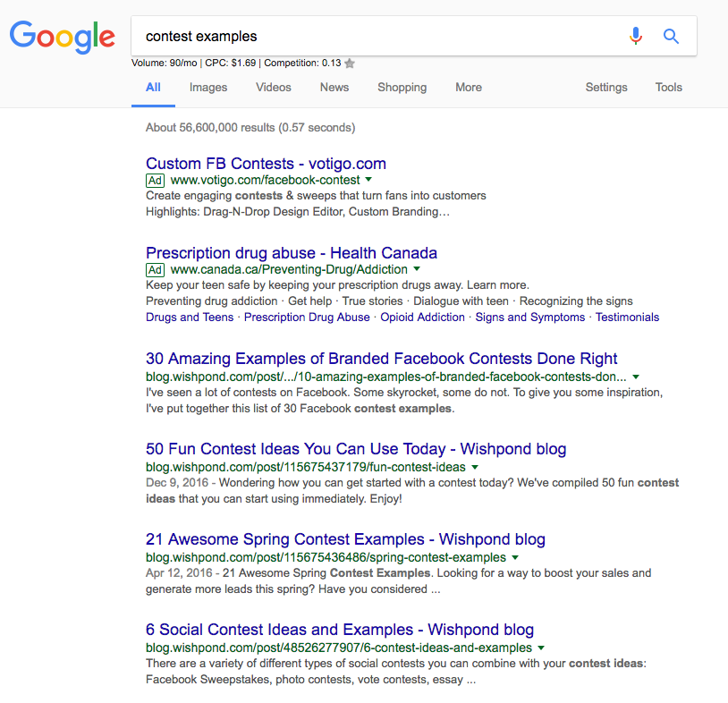Switch to the News tab

pos(334,88)
